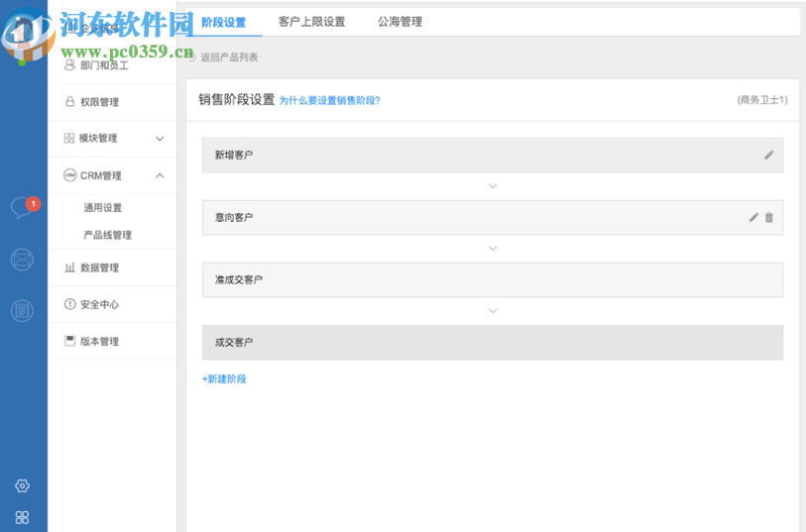Viewport: 806px width, 532px height.
Task: Go back via 返回产品列表 link
Action: coord(229,57)
